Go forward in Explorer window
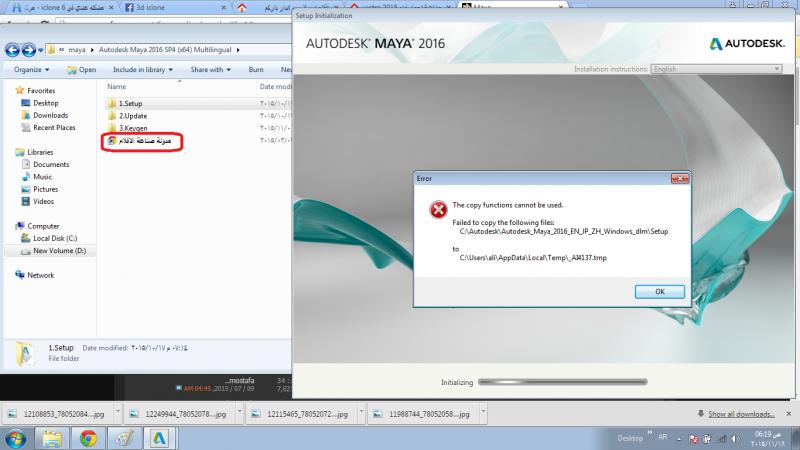800x450 pixels. click(x=29, y=50)
